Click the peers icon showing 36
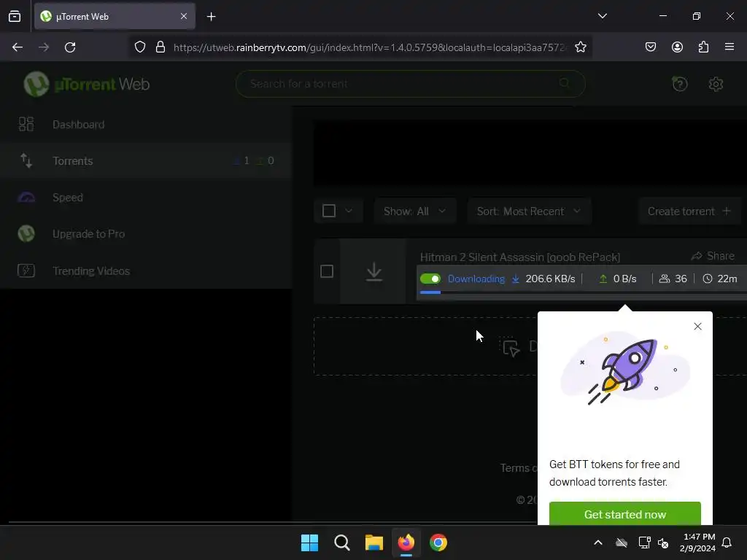Viewport: 747px width, 560px height. pyautogui.click(x=664, y=279)
